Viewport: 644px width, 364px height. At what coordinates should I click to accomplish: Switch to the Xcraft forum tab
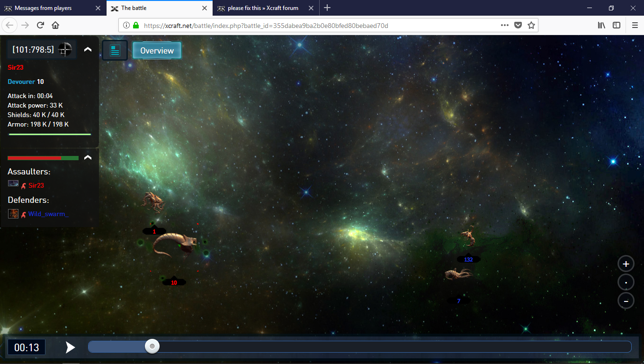tap(263, 8)
